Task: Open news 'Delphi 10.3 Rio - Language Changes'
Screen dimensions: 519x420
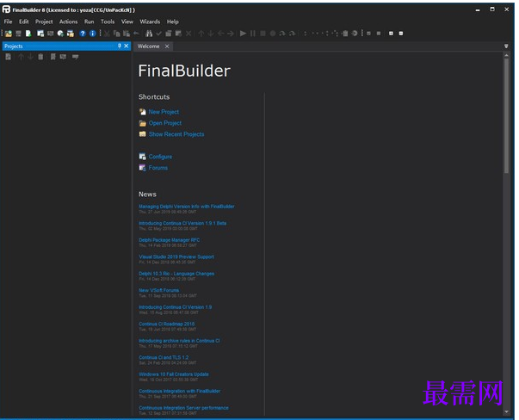Action: 176,274
